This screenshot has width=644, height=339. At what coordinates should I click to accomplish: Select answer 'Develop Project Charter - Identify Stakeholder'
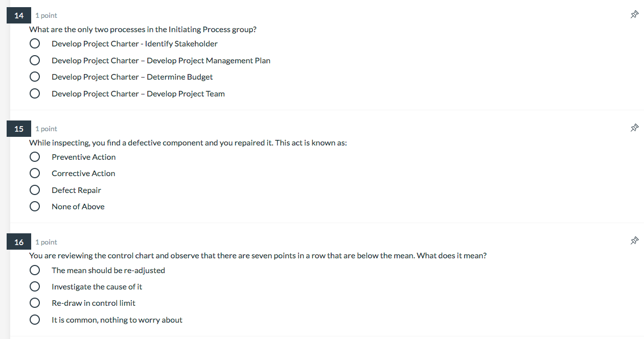pos(34,43)
